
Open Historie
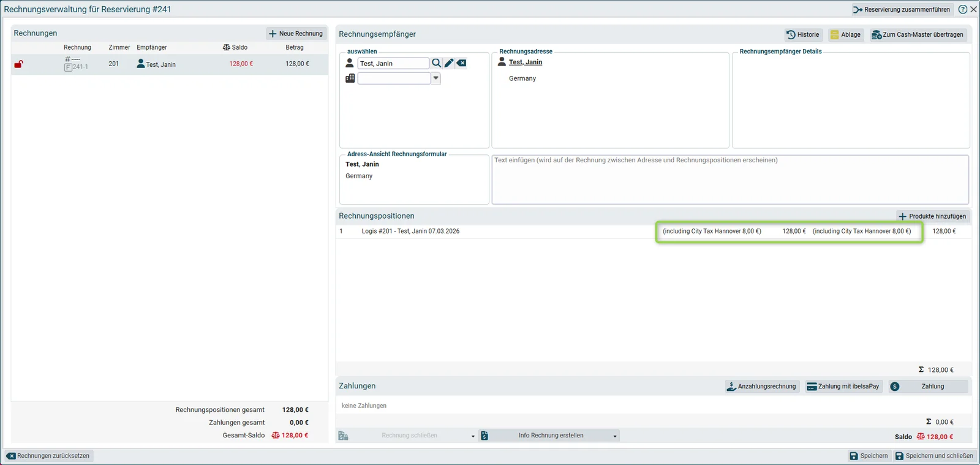click(803, 35)
